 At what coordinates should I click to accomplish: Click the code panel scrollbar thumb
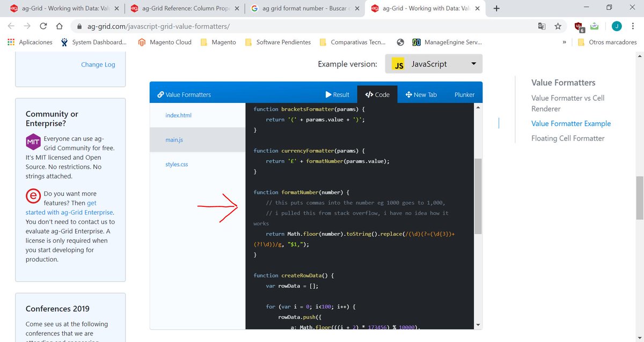click(x=478, y=196)
